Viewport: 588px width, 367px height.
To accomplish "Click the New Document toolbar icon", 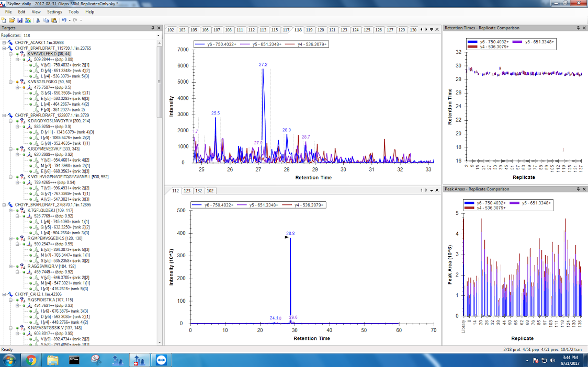I will click(4, 20).
